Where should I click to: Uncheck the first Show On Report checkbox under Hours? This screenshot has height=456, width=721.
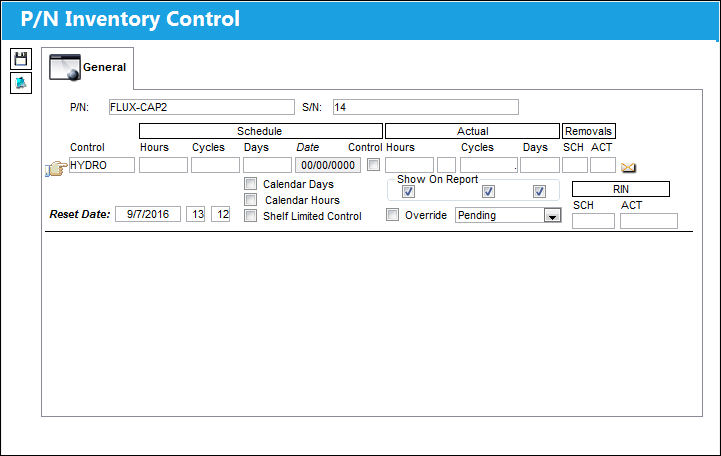pyautogui.click(x=408, y=191)
